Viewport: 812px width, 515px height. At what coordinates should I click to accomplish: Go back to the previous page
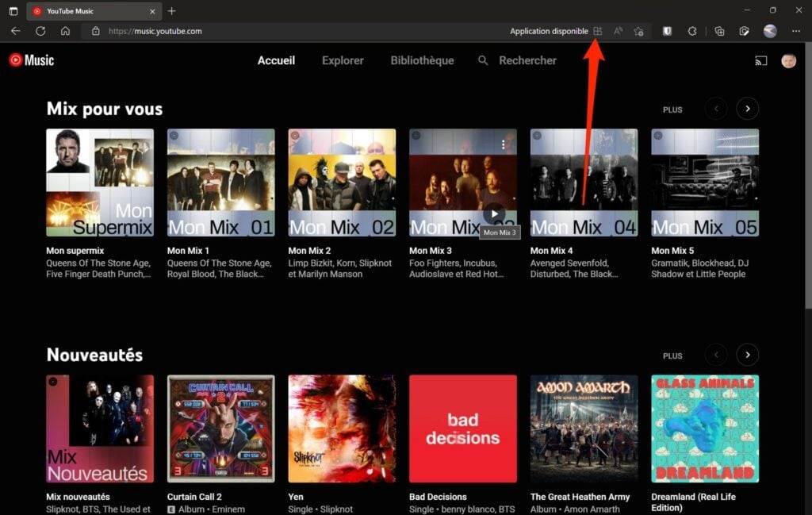16,31
